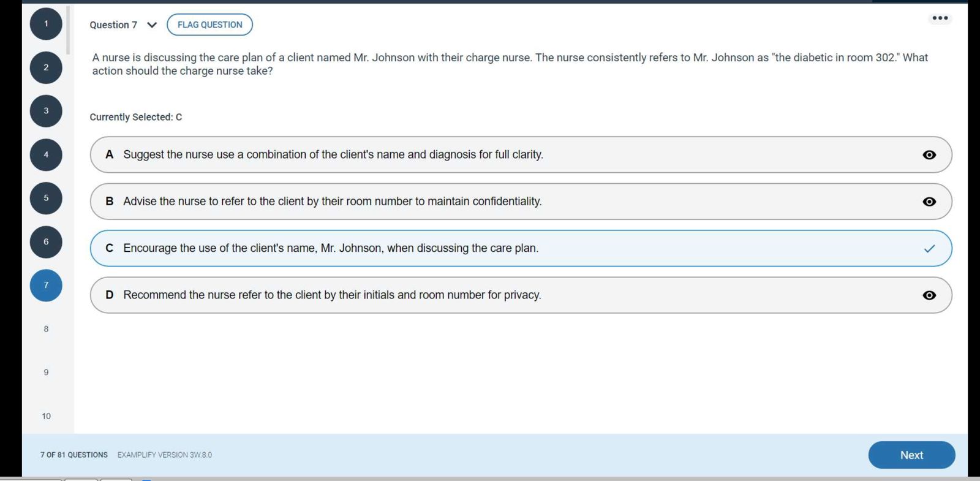Jump to question 2 circle
980x481 pixels.
46,67
